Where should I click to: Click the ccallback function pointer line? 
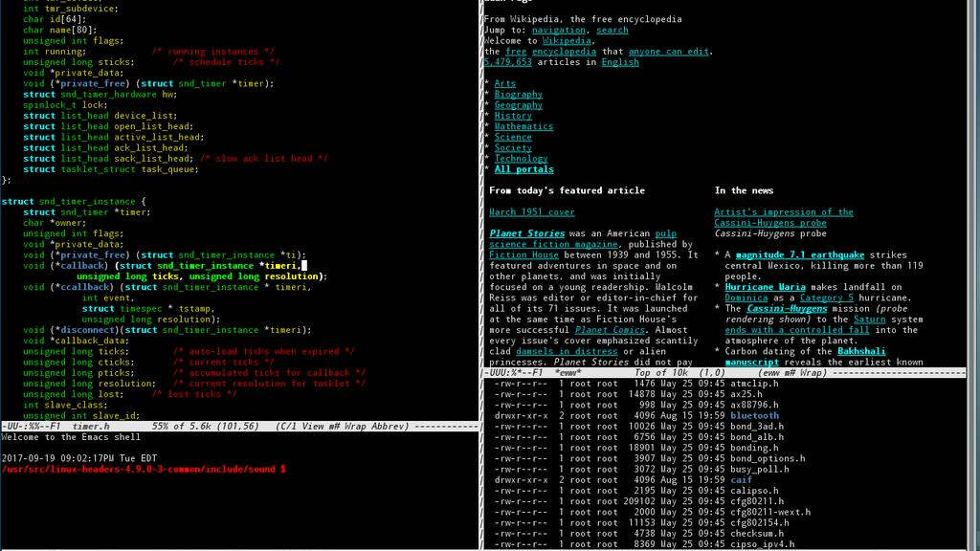point(167,287)
